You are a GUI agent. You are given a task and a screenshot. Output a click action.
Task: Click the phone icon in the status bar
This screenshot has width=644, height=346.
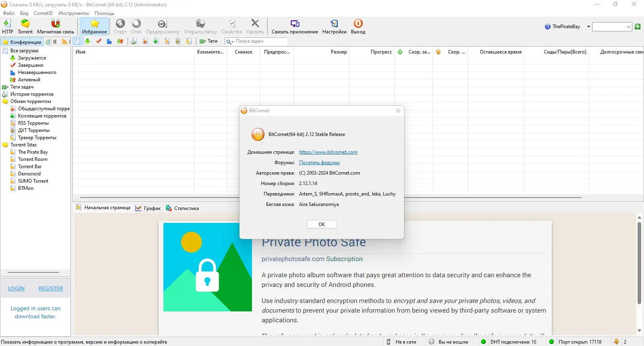(x=388, y=342)
